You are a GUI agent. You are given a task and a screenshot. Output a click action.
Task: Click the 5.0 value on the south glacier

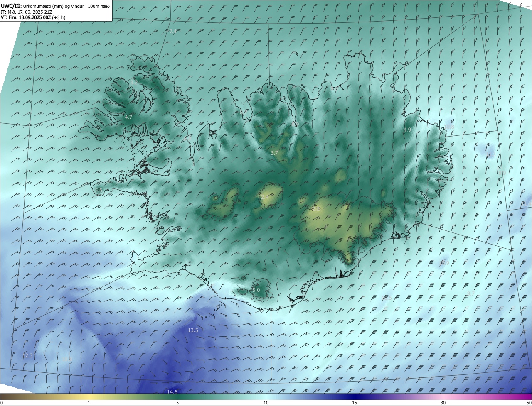256,290
